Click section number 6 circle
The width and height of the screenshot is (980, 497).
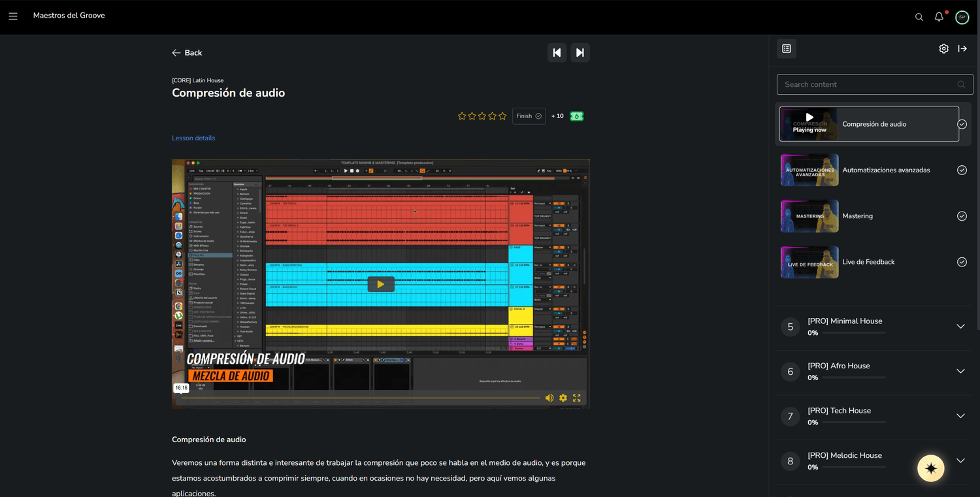(791, 372)
